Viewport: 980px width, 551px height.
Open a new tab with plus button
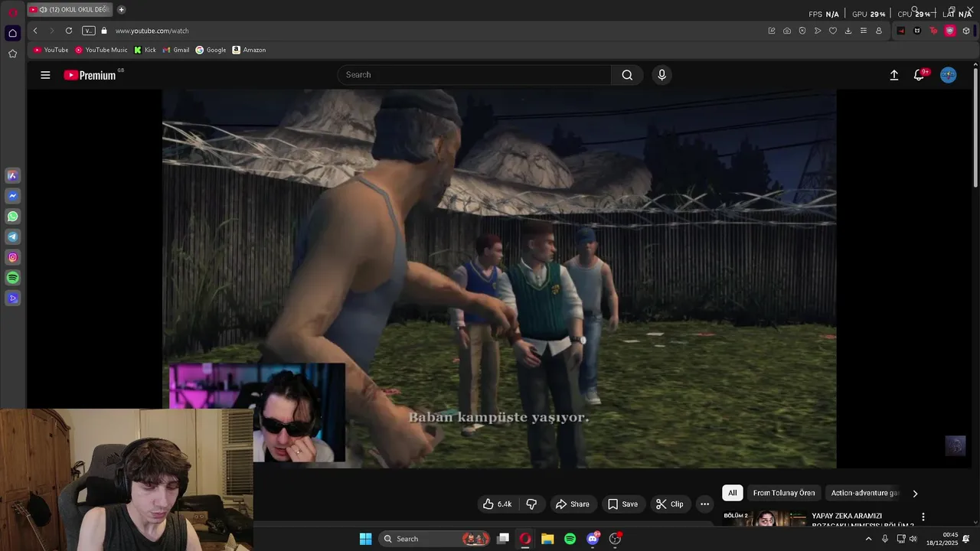pyautogui.click(x=121, y=9)
